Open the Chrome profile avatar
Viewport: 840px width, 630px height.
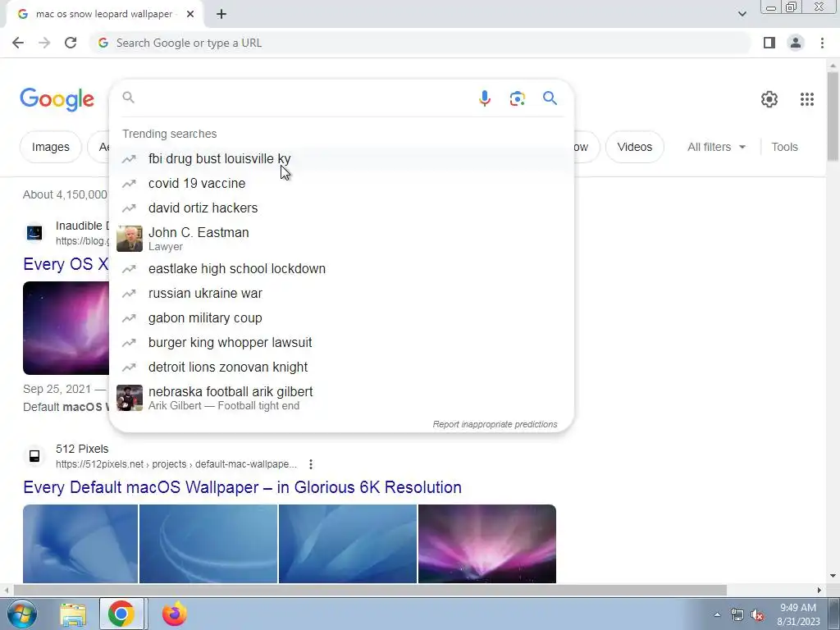click(x=796, y=43)
